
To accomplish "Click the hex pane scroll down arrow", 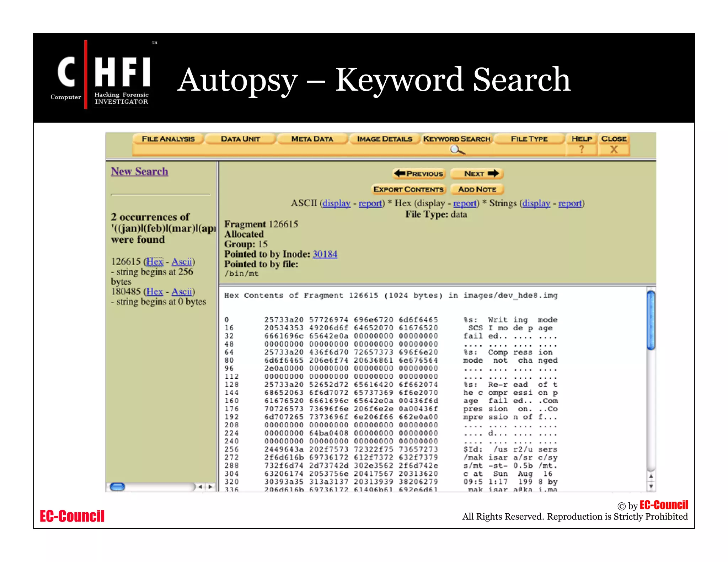I will pos(651,486).
